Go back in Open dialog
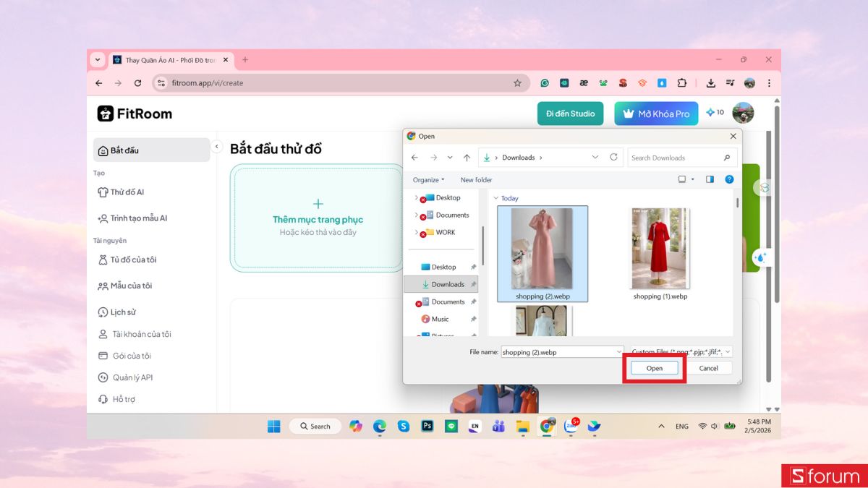 [x=414, y=158]
